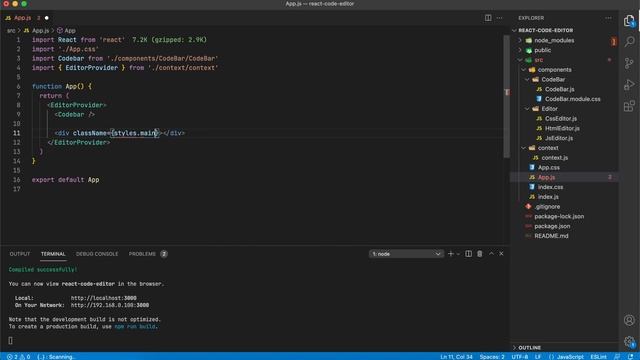Open the Accounts icon in activity bar
The image size is (640, 360).
629,320
